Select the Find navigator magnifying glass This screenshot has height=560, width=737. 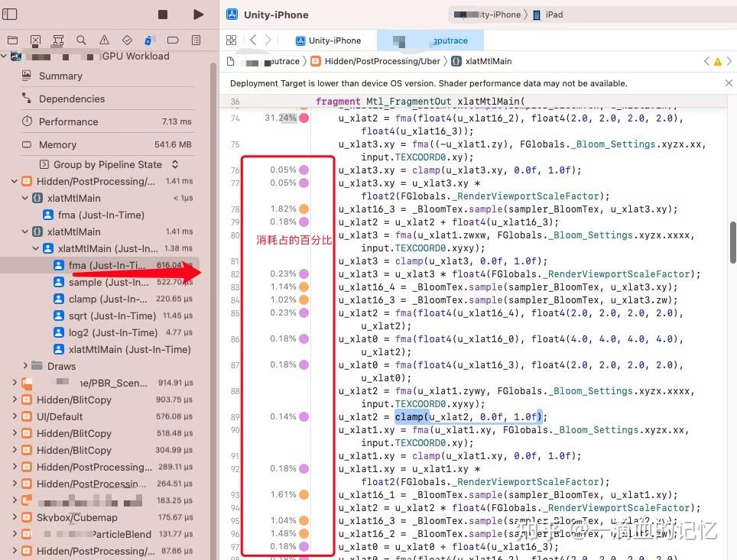81,40
